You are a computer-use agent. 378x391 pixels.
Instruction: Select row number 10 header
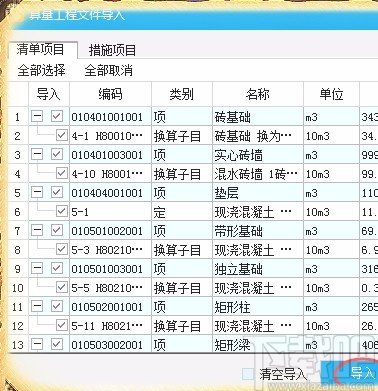(18, 288)
